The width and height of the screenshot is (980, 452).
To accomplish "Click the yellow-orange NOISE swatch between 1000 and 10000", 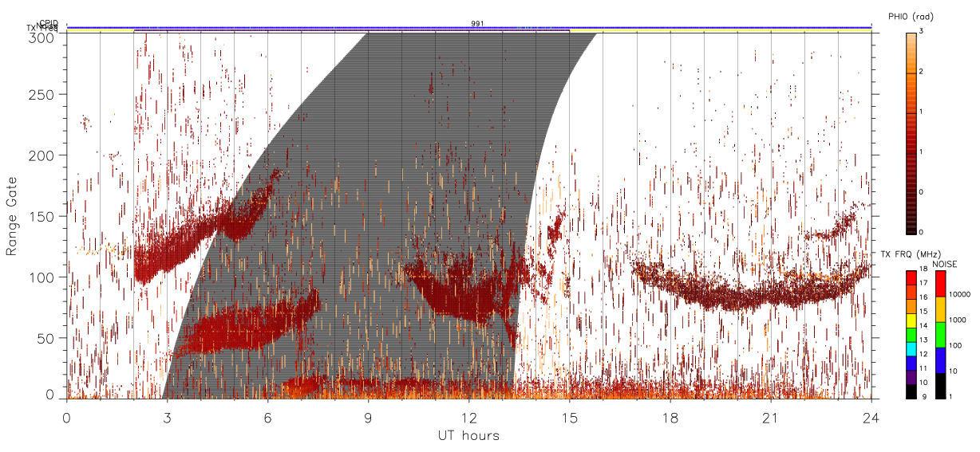I will (941, 309).
